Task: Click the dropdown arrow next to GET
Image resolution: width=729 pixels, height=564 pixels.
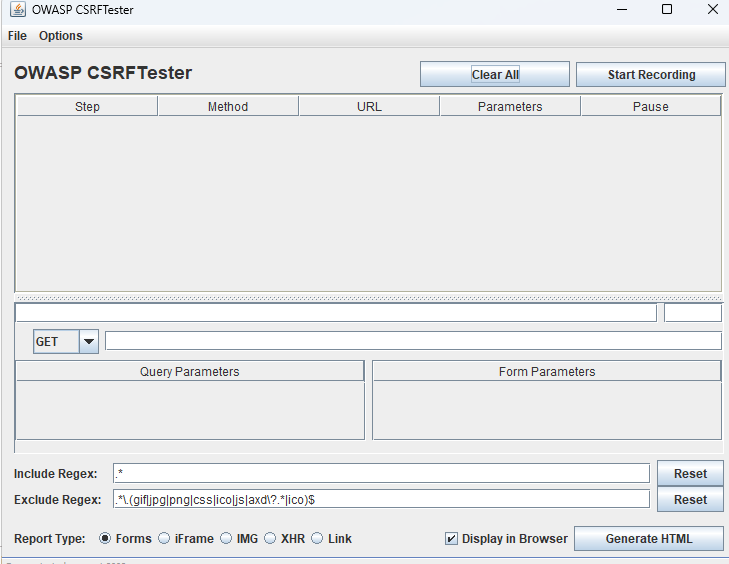Action: point(89,342)
